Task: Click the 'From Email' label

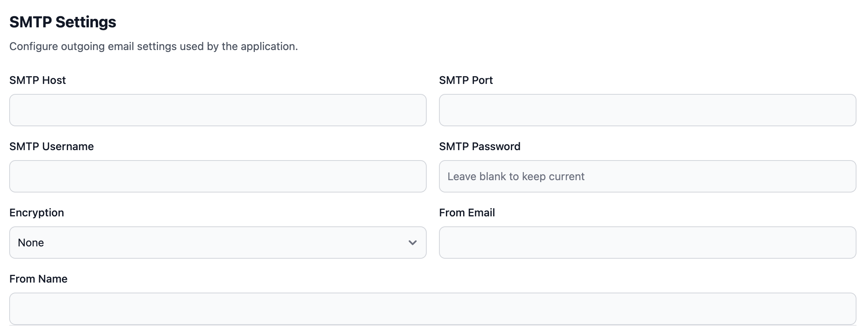Action: tap(467, 213)
